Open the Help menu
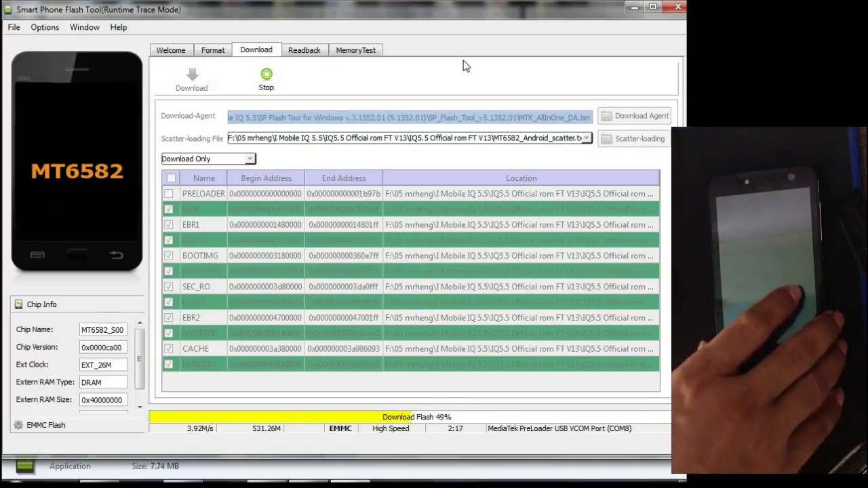Image resolution: width=868 pixels, height=488 pixels. [x=119, y=27]
